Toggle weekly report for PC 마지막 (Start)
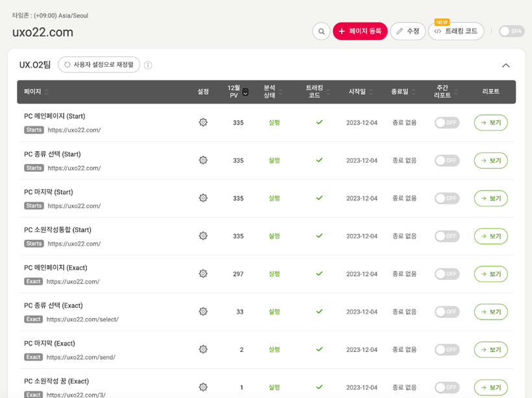This screenshot has height=398, width=532. pos(447,198)
